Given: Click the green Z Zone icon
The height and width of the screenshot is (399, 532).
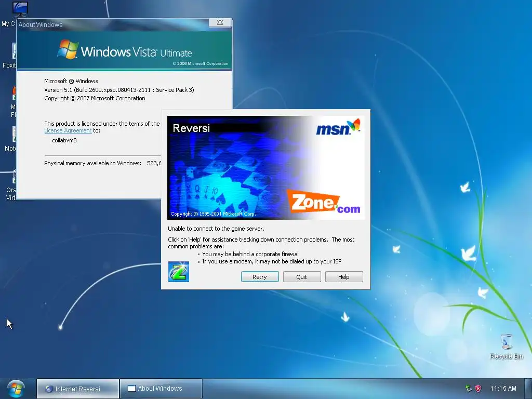Looking at the screenshot, I should [x=179, y=271].
